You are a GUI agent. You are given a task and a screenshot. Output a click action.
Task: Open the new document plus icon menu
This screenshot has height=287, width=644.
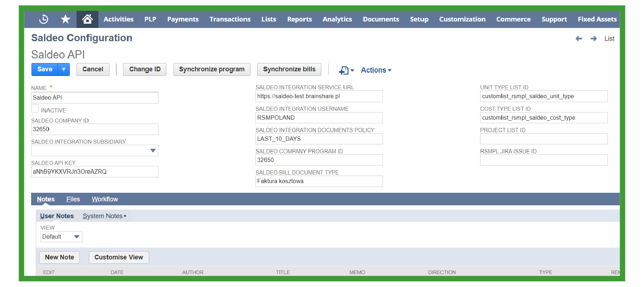[346, 70]
